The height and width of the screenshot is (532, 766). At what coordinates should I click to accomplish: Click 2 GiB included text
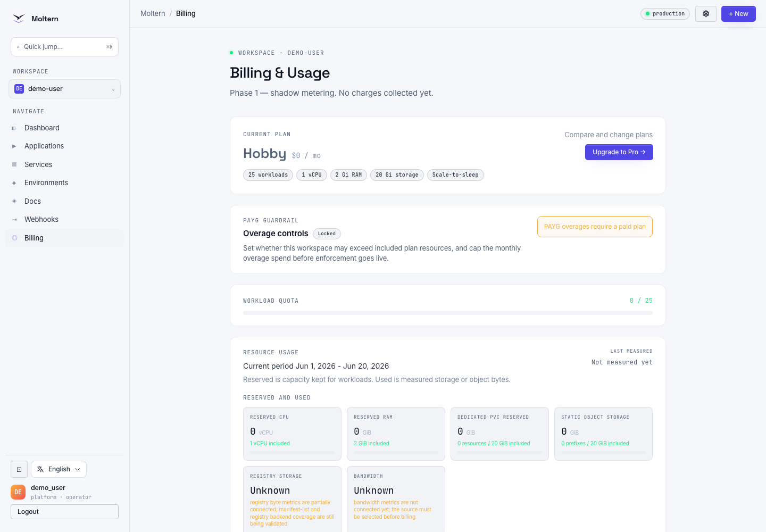[371, 444]
